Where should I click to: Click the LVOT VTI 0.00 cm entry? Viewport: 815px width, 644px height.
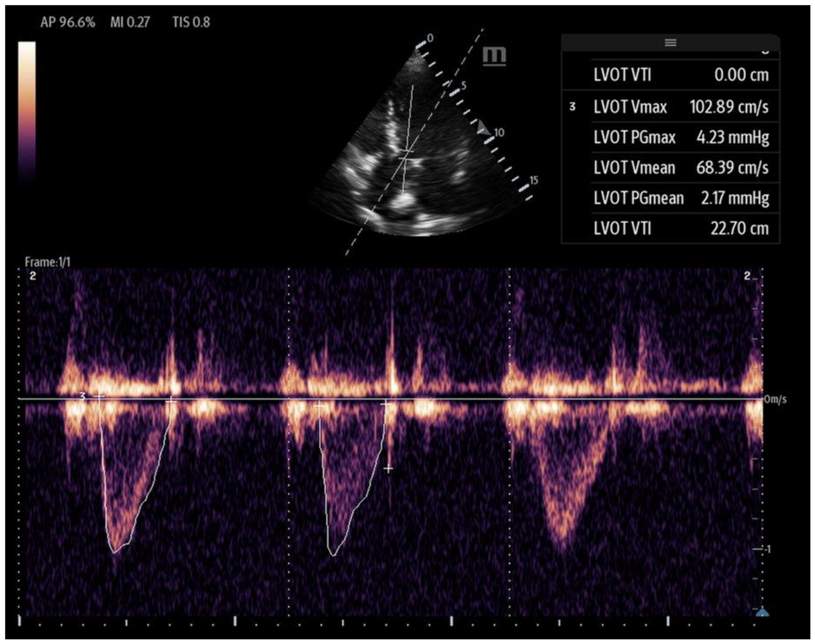click(681, 75)
